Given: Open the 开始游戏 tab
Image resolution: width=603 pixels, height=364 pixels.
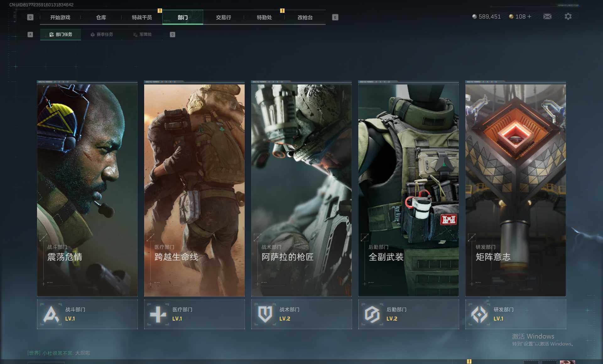Looking at the screenshot, I should (60, 18).
